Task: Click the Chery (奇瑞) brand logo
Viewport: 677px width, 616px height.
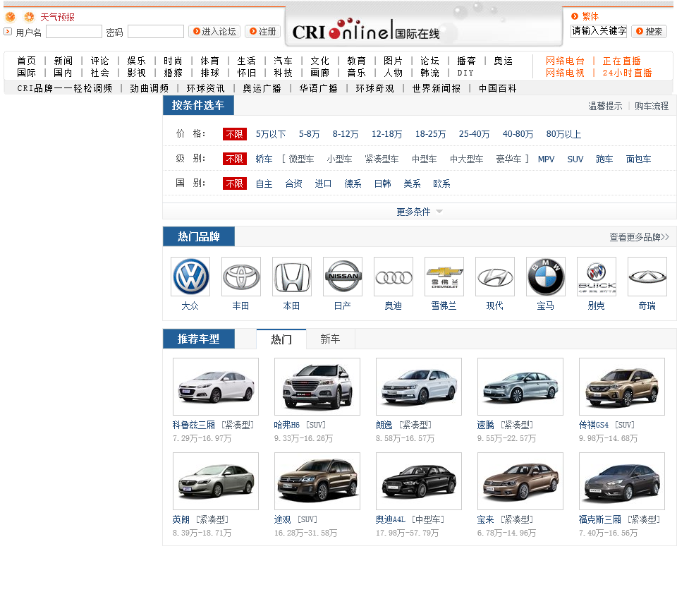Action: click(x=647, y=277)
